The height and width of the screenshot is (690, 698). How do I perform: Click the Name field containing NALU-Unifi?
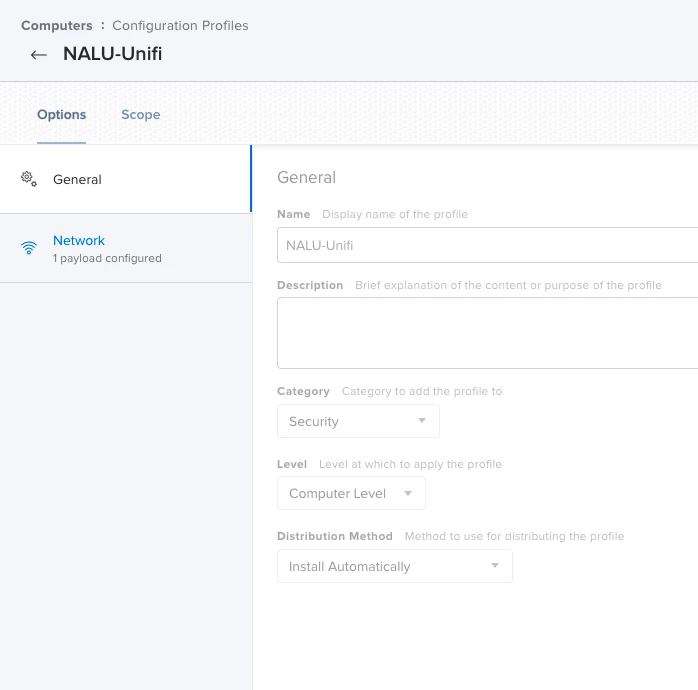click(x=487, y=245)
